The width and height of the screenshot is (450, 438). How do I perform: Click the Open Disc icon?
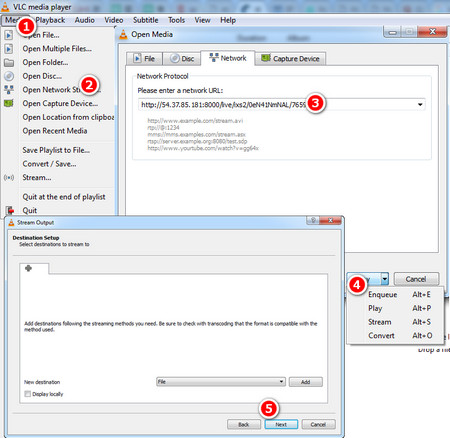point(9,76)
